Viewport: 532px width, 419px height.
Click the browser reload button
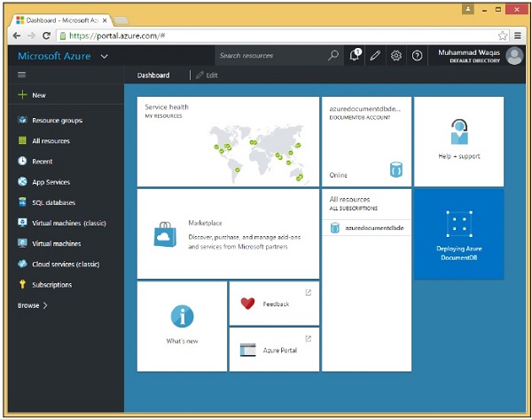(x=46, y=36)
